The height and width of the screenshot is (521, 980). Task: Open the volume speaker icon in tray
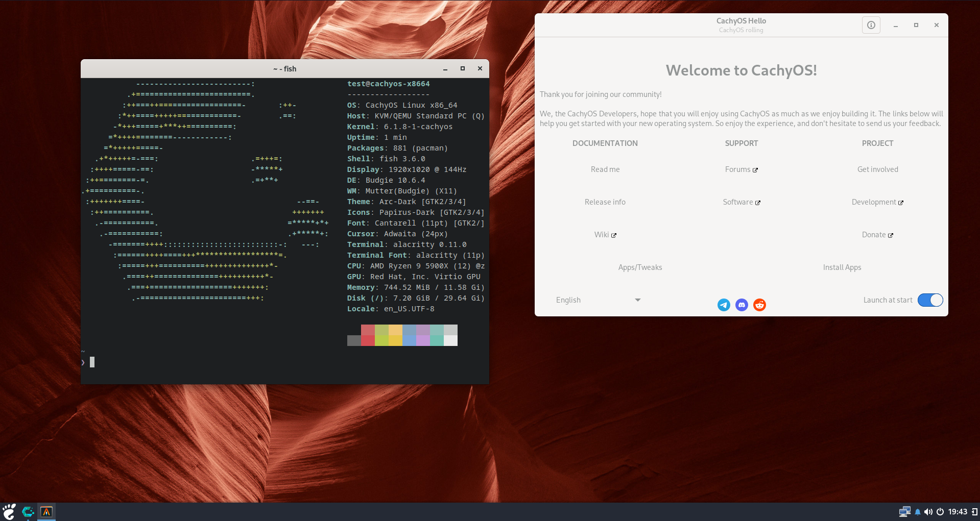[x=928, y=512]
